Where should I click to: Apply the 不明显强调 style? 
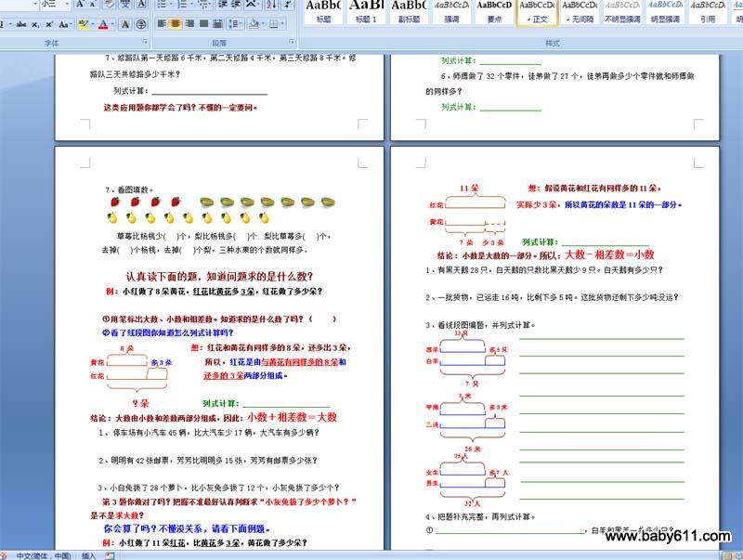click(622, 12)
